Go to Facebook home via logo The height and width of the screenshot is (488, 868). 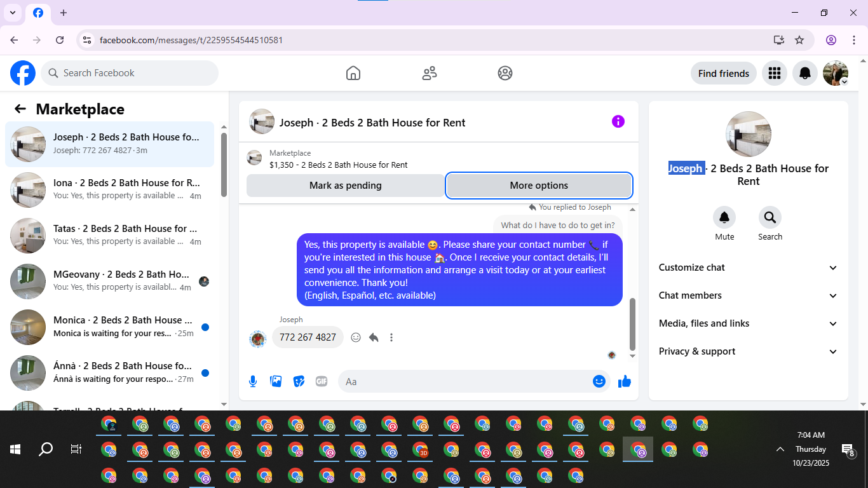click(23, 73)
